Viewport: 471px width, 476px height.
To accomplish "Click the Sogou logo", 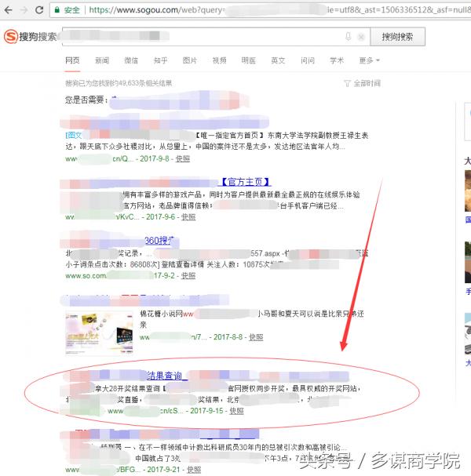I will click(x=31, y=36).
